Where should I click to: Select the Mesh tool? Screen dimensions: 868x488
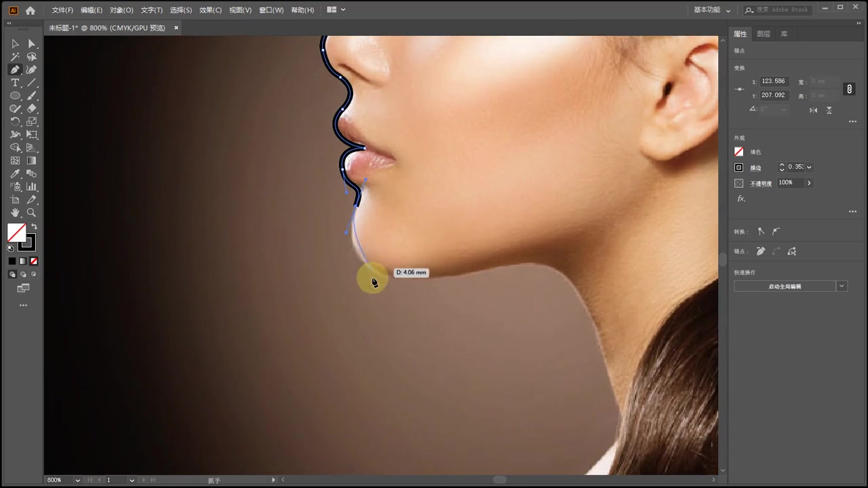click(15, 161)
